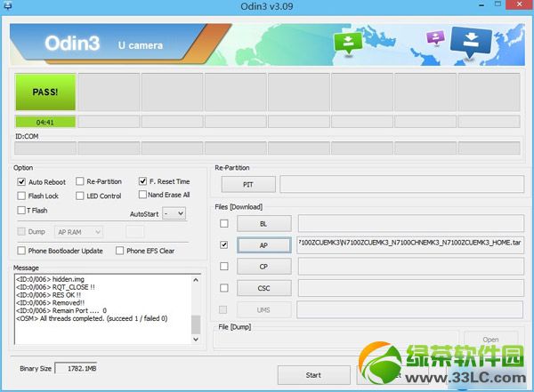Image resolution: width=534 pixels, height=392 pixels.
Task: Click the AP file path field
Action: [x=410, y=245]
